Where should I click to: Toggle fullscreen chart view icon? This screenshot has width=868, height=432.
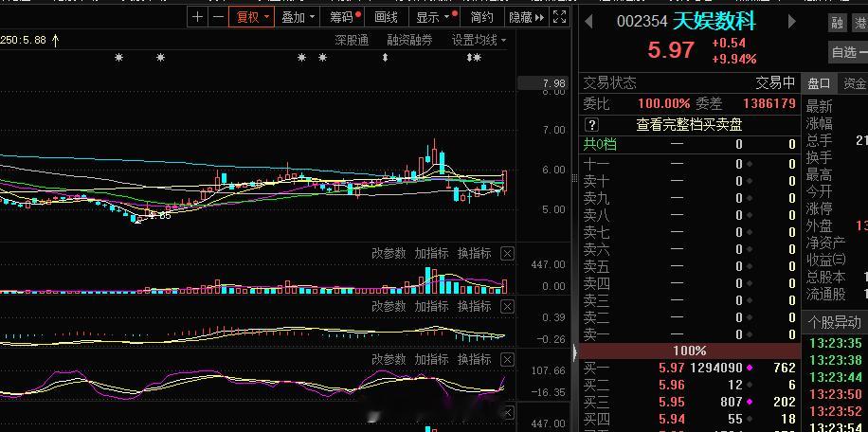click(x=560, y=17)
